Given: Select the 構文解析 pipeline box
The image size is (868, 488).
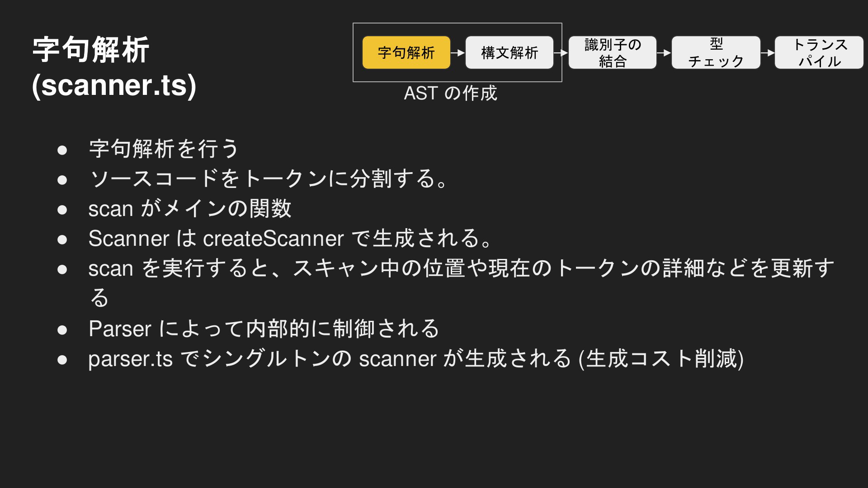Looking at the screenshot, I should point(509,52).
